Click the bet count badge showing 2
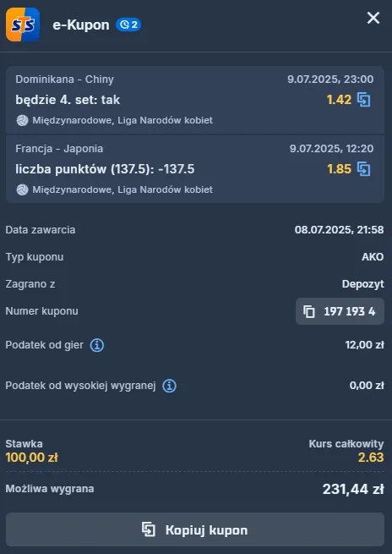This screenshot has width=392, height=554. click(128, 25)
